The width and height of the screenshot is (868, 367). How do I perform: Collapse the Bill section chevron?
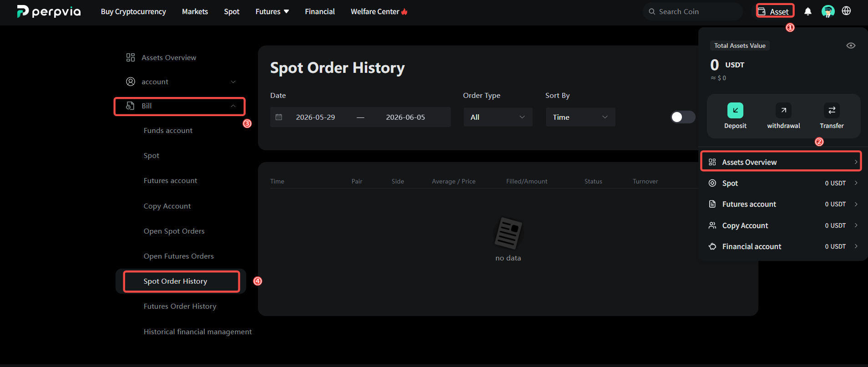tap(233, 106)
